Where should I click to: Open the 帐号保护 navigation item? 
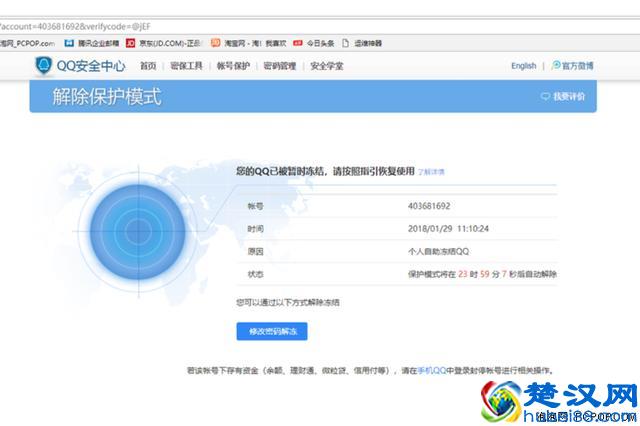tap(233, 66)
